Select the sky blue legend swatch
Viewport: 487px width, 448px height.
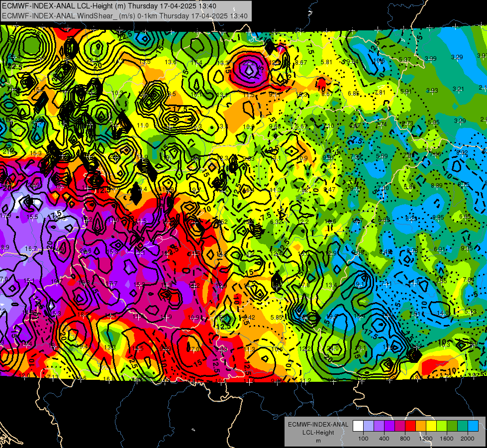click(x=473, y=426)
